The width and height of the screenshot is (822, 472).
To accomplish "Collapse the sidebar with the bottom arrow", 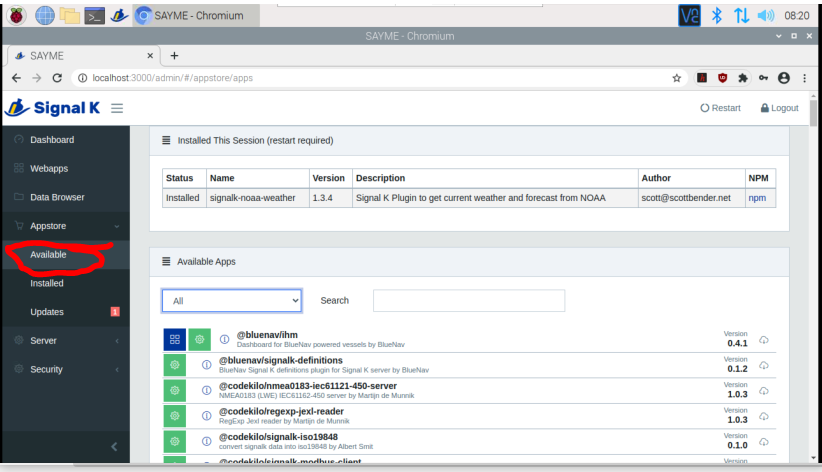I will click(x=114, y=447).
